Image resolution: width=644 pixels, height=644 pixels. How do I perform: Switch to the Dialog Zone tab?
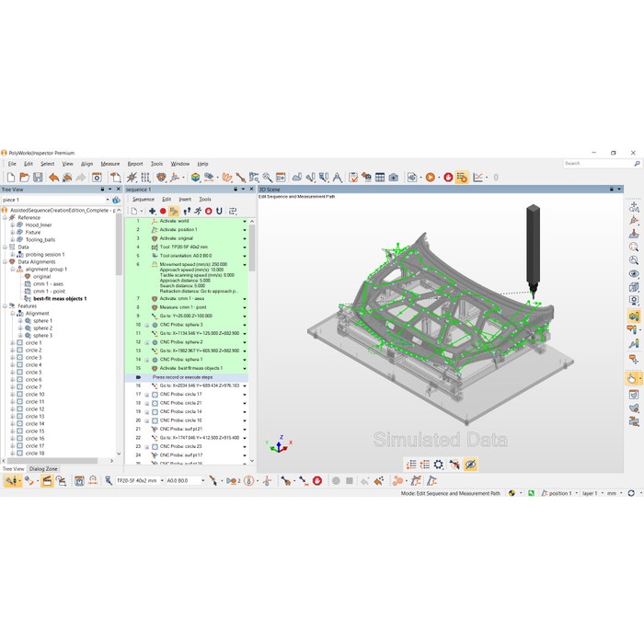[x=43, y=468]
